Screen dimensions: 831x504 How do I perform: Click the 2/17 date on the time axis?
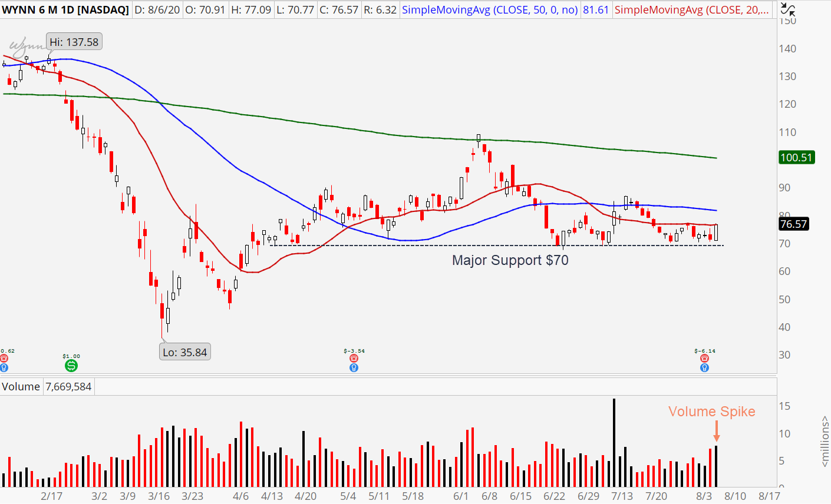pyautogui.click(x=51, y=496)
